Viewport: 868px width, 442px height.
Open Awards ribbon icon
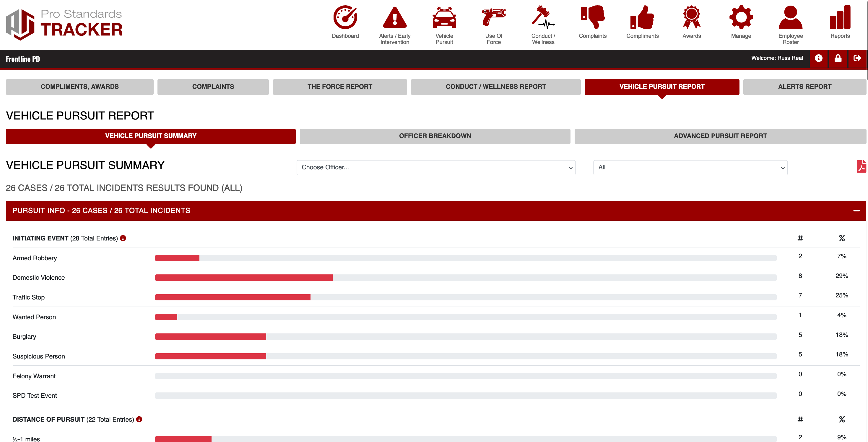coord(691,17)
